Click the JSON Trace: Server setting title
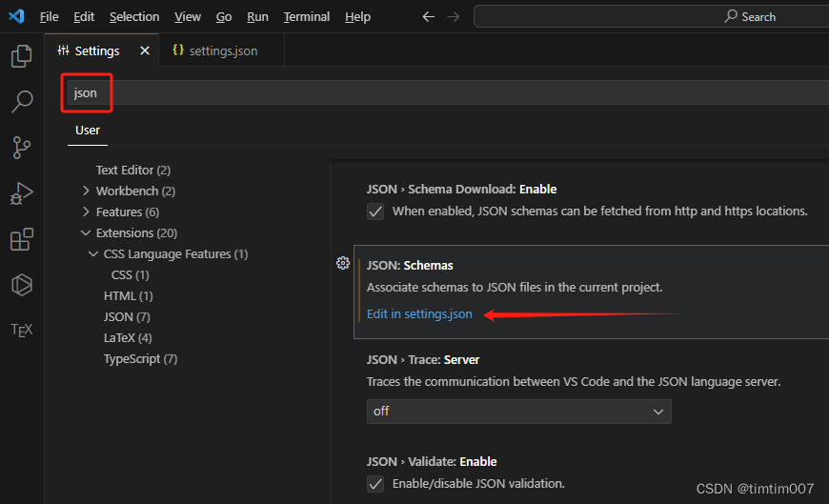The image size is (829, 504). click(x=423, y=359)
